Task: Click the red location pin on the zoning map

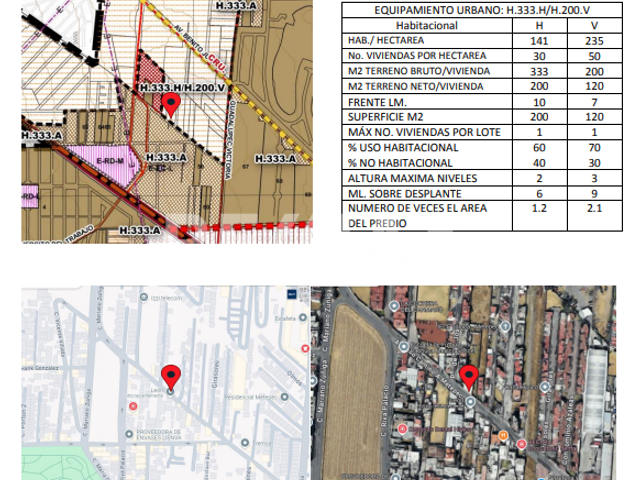Action: (x=171, y=104)
